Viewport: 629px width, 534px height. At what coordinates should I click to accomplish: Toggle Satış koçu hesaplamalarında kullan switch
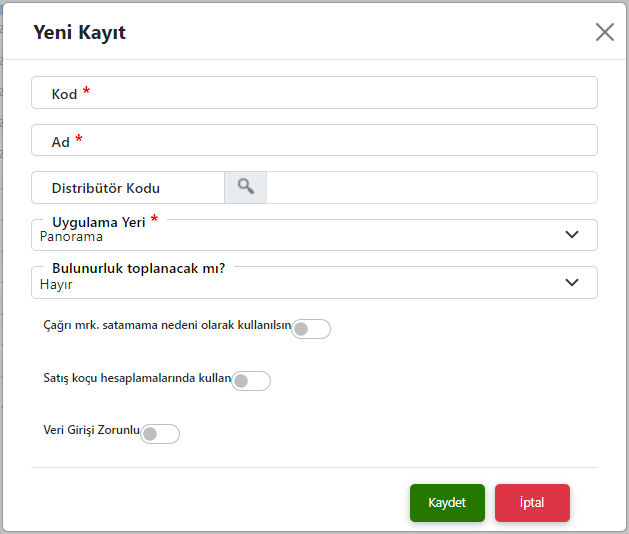250,381
